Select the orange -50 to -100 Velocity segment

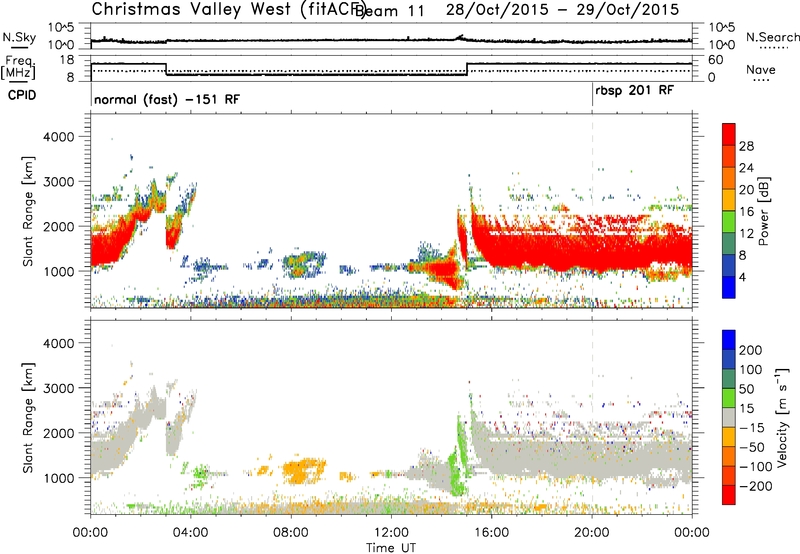[x=729, y=456]
